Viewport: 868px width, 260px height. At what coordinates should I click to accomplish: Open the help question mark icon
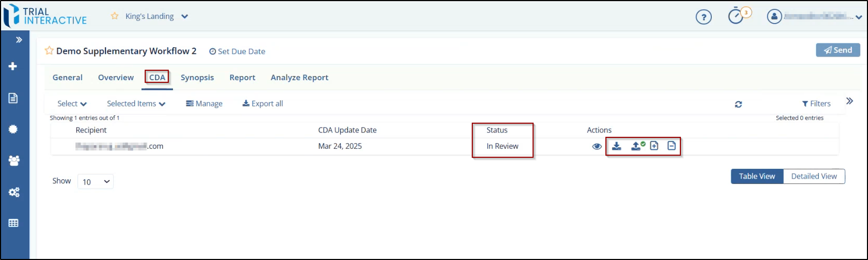pyautogui.click(x=703, y=17)
